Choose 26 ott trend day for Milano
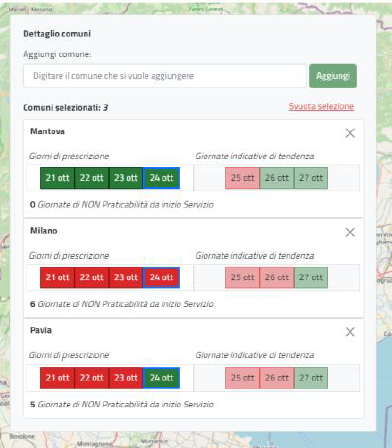The image size is (392, 448). [277, 277]
